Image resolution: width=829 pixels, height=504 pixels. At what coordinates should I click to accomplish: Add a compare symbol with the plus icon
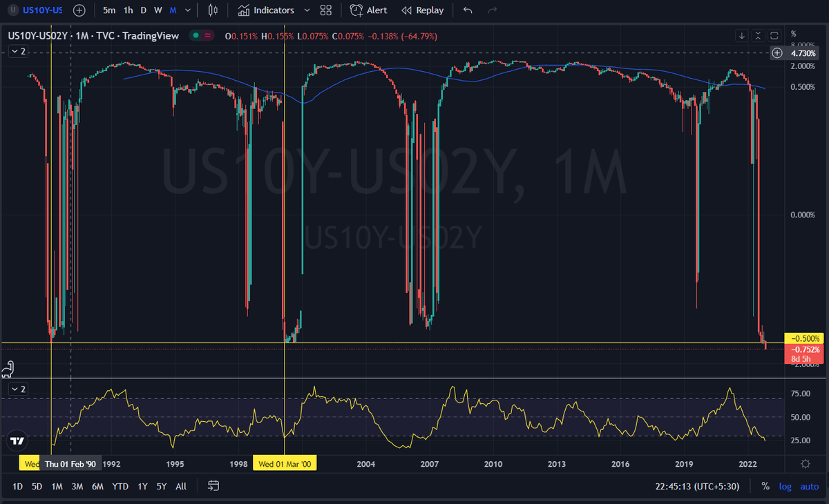pos(79,10)
